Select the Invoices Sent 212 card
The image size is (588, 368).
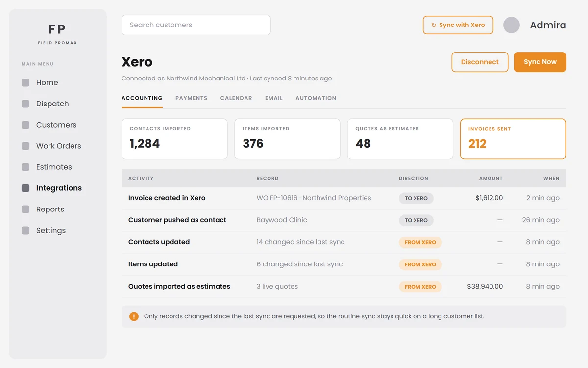[x=513, y=139]
